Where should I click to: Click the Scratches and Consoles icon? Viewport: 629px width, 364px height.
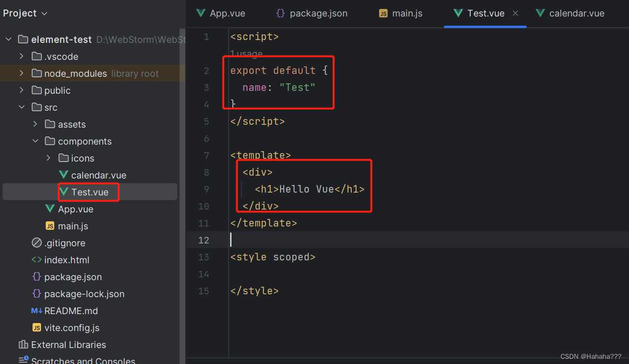[x=23, y=361]
